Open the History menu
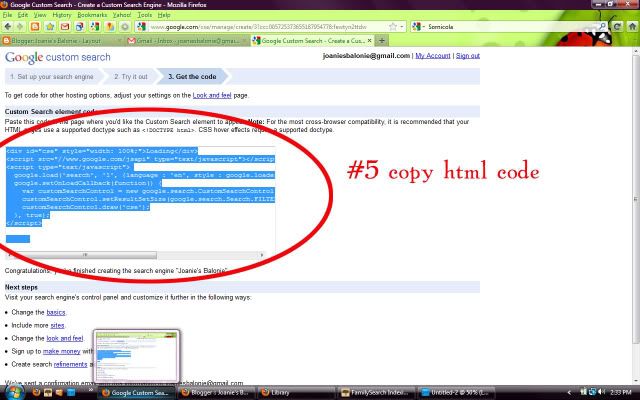This screenshot has width=640, height=400. 62,15
